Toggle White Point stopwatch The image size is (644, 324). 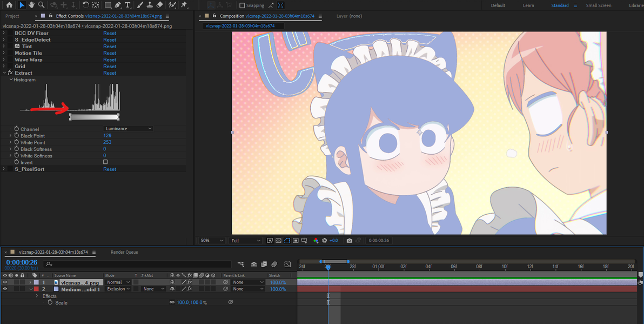(17, 142)
